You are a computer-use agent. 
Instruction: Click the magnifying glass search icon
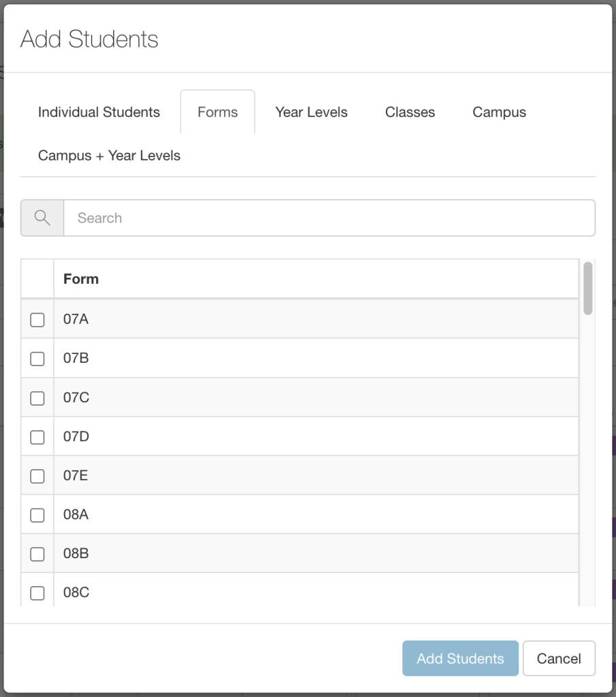[x=42, y=218]
